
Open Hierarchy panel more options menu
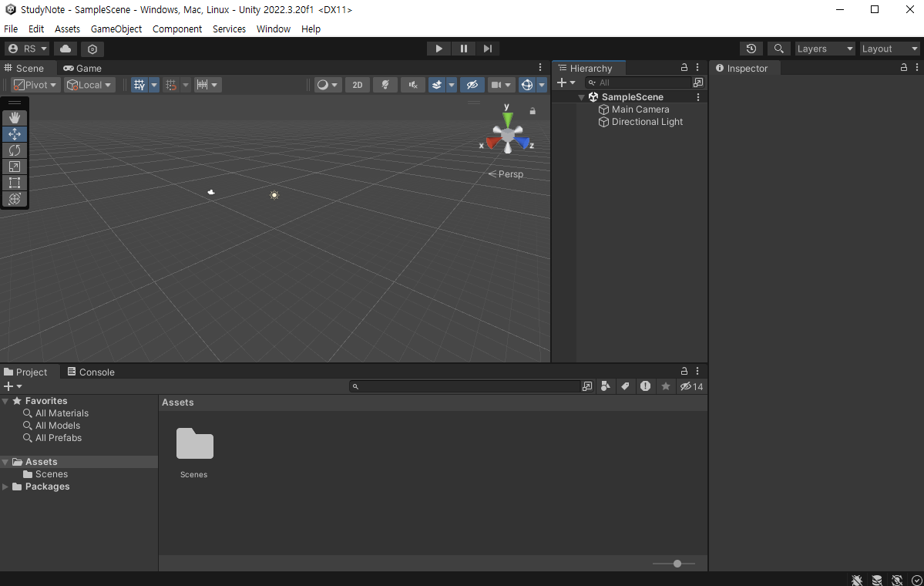coord(697,68)
